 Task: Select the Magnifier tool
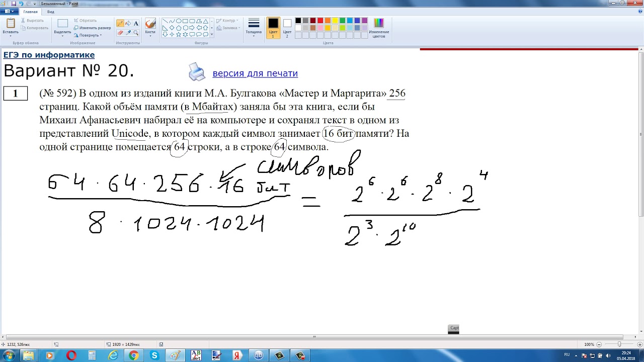pyautogui.click(x=136, y=33)
